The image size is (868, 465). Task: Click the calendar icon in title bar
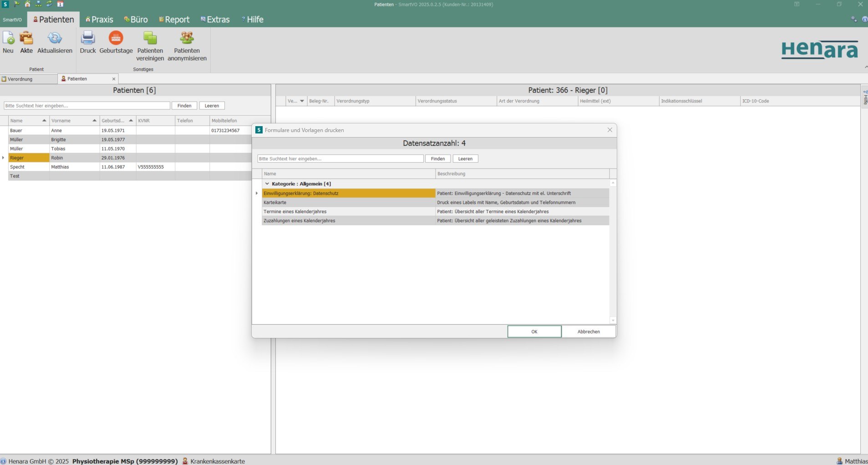point(60,4)
